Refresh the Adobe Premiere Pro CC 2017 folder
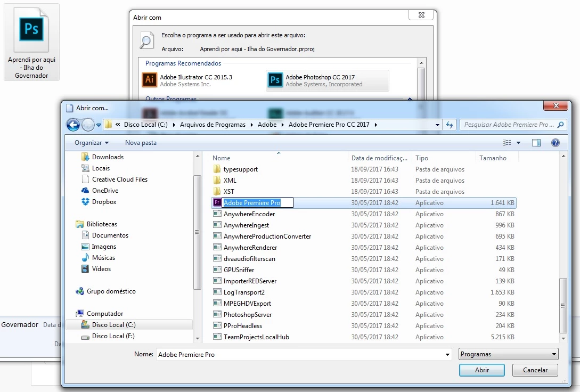 (x=450, y=125)
